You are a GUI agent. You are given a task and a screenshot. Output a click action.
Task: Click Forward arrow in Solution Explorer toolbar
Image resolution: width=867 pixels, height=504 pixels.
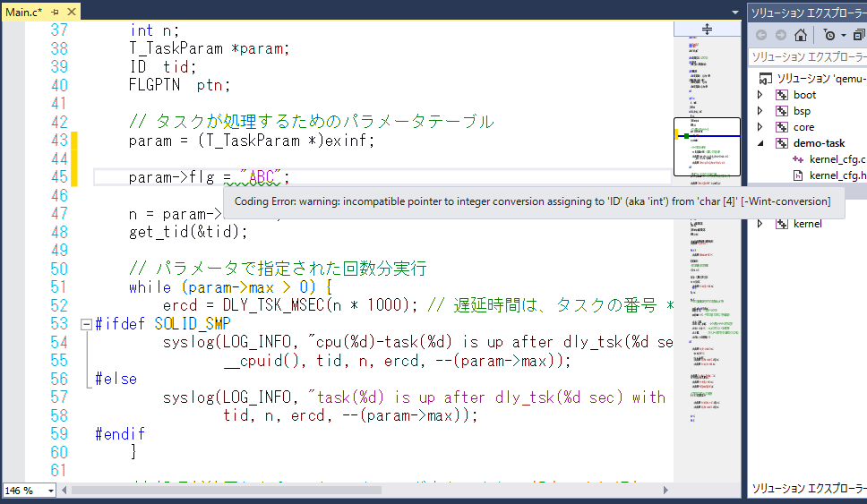tap(780, 35)
